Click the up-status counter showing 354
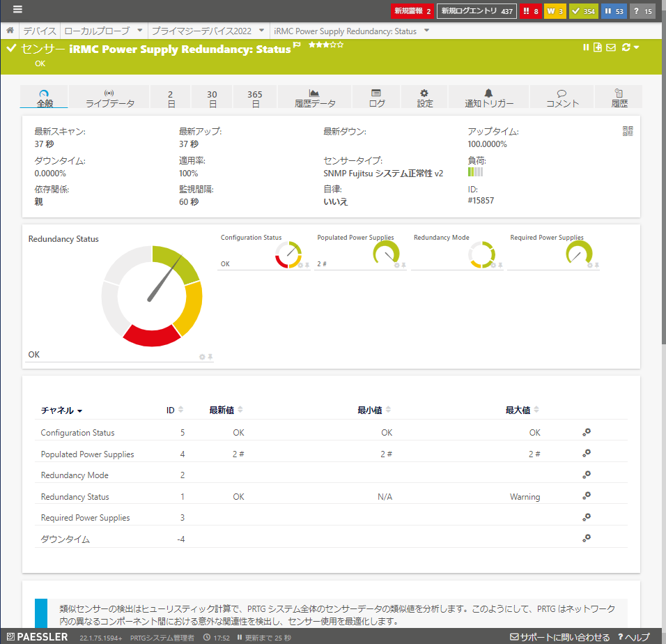This screenshot has width=666, height=644. pyautogui.click(x=584, y=11)
